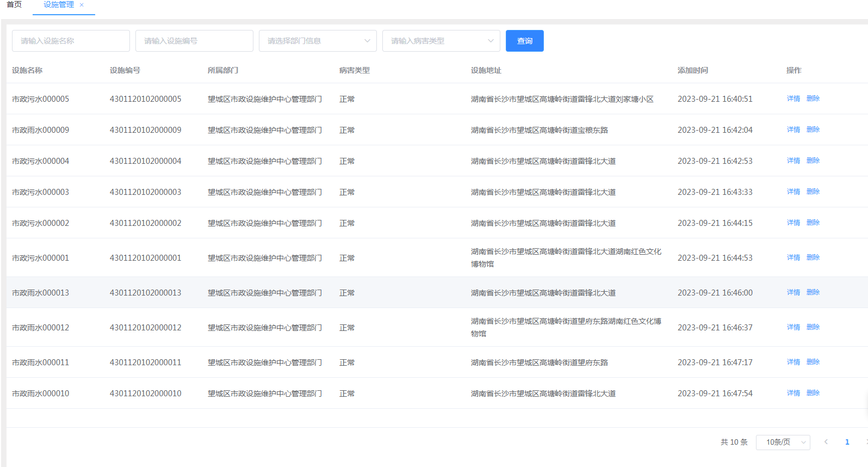Focus the 设施编号 input box
Image resolution: width=868 pixels, height=467 pixels.
coord(194,41)
